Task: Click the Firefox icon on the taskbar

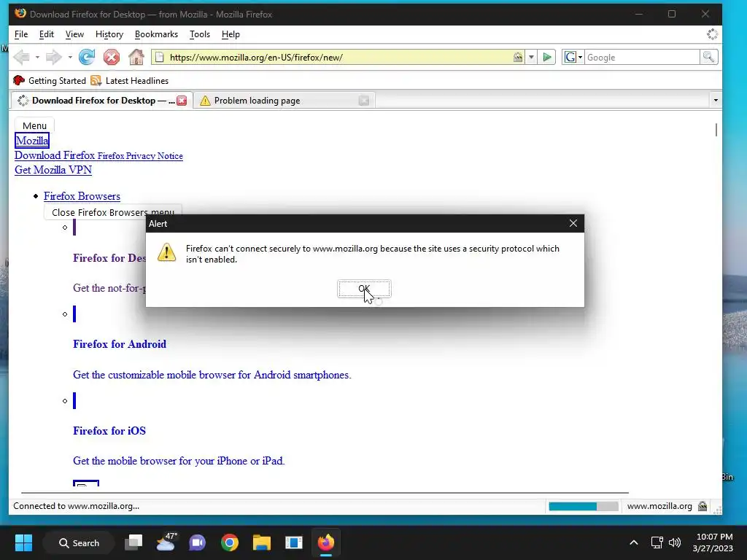Action: tap(326, 542)
